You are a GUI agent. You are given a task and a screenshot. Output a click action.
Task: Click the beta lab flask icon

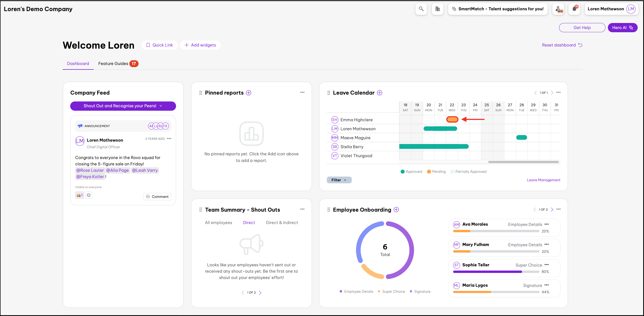point(558,9)
